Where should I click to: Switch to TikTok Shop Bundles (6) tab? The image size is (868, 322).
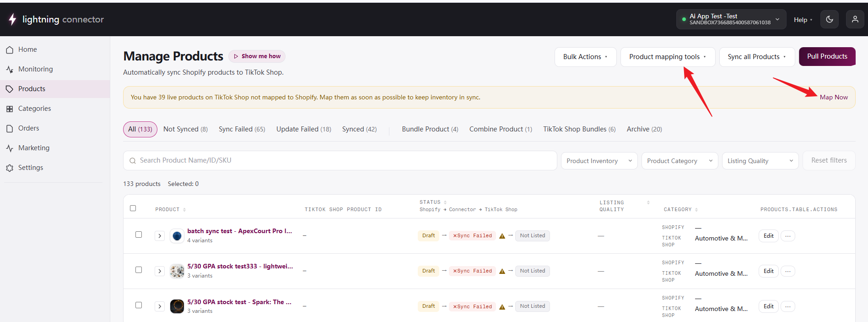click(579, 129)
